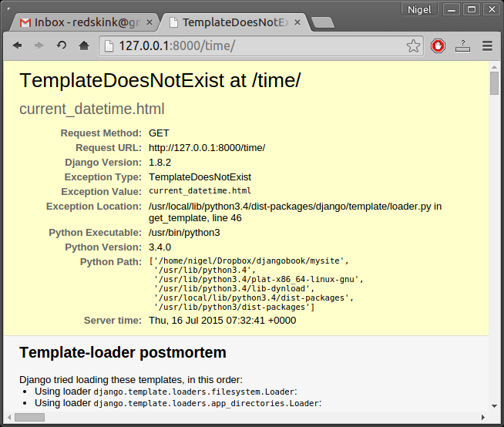The width and height of the screenshot is (504, 427).
Task: Click the browser forward arrow
Action: point(39,46)
